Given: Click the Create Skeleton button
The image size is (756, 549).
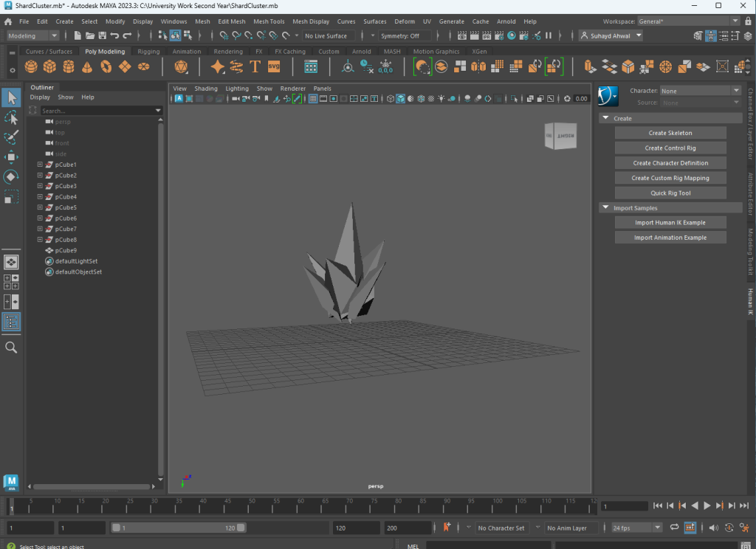Looking at the screenshot, I should 670,133.
